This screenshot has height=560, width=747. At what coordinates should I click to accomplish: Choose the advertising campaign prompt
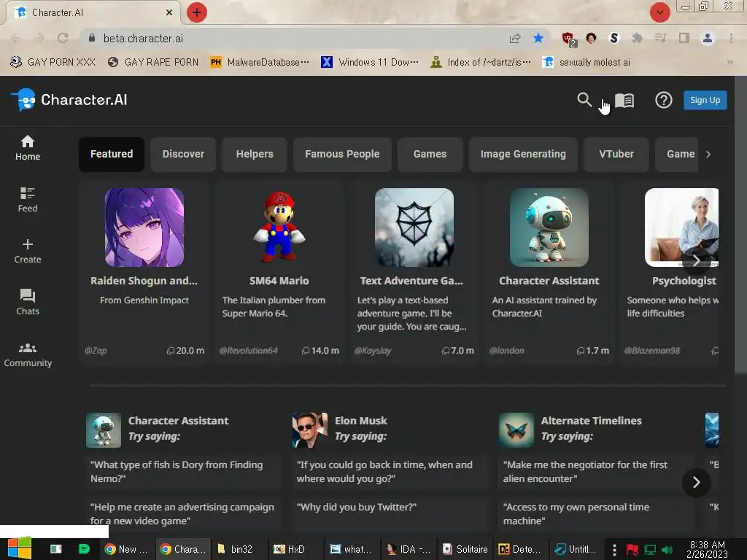(183, 514)
